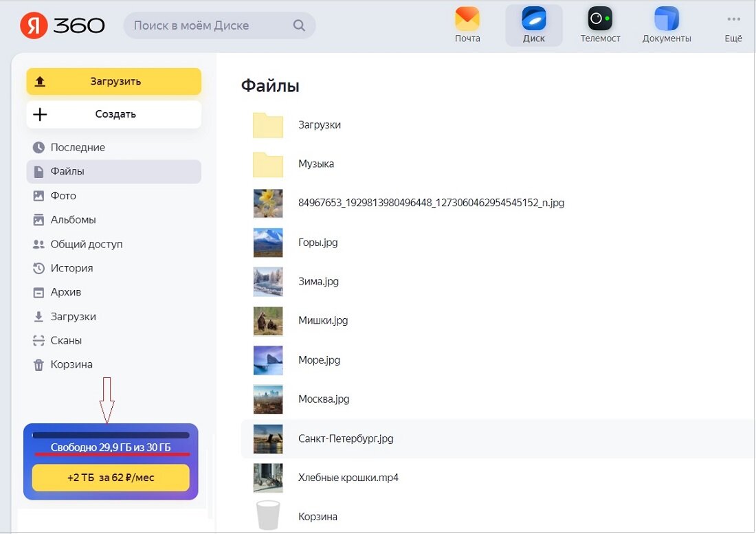This screenshot has height=534, width=756.
Task: Click the Зима.jpg file name
Action: (319, 282)
